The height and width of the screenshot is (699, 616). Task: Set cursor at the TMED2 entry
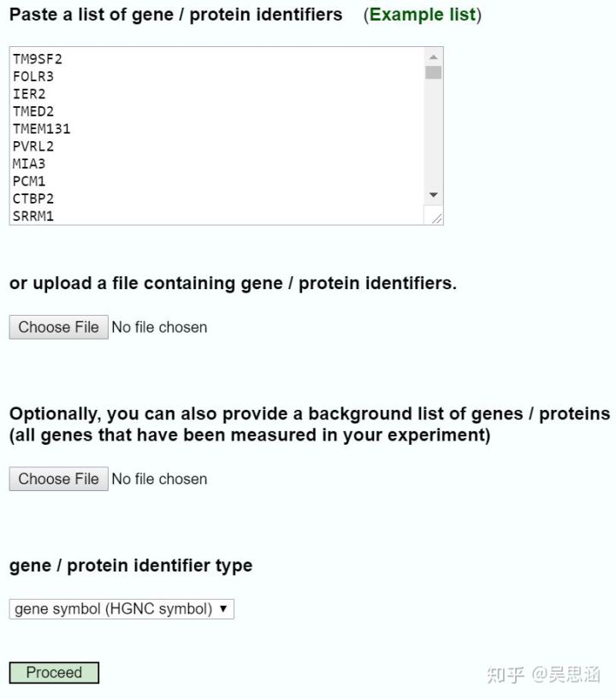pos(33,111)
